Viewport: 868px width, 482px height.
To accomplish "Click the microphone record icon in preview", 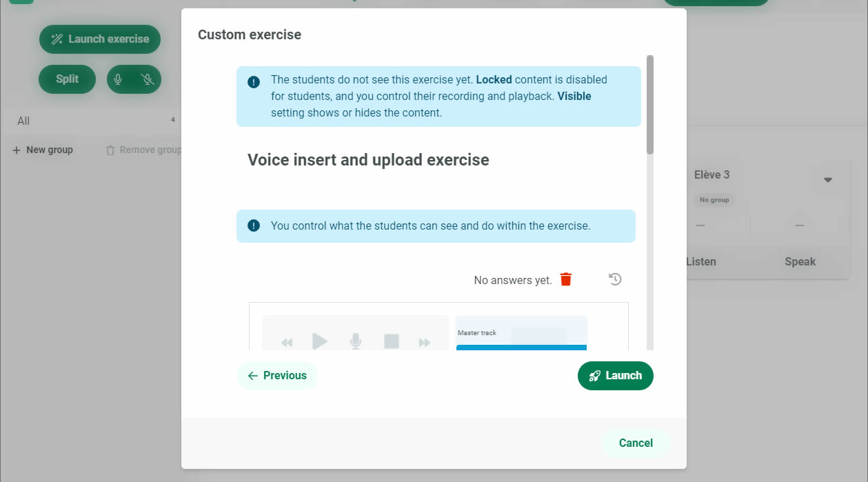I will click(x=356, y=341).
